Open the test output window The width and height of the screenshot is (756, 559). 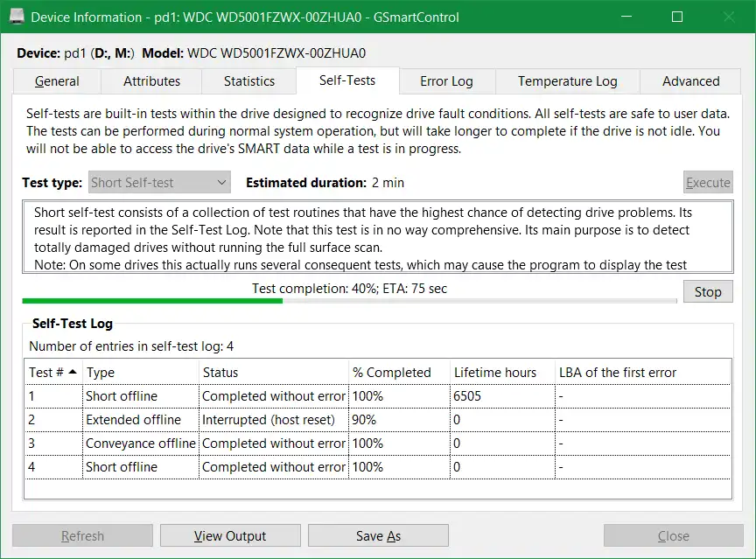point(229,535)
